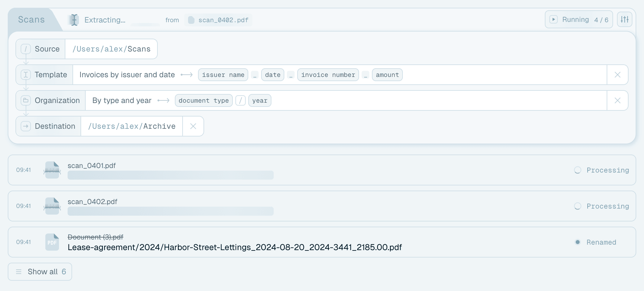Edit the /Users/alex/Archive destination path
This screenshot has width=644, height=291.
coord(132,126)
